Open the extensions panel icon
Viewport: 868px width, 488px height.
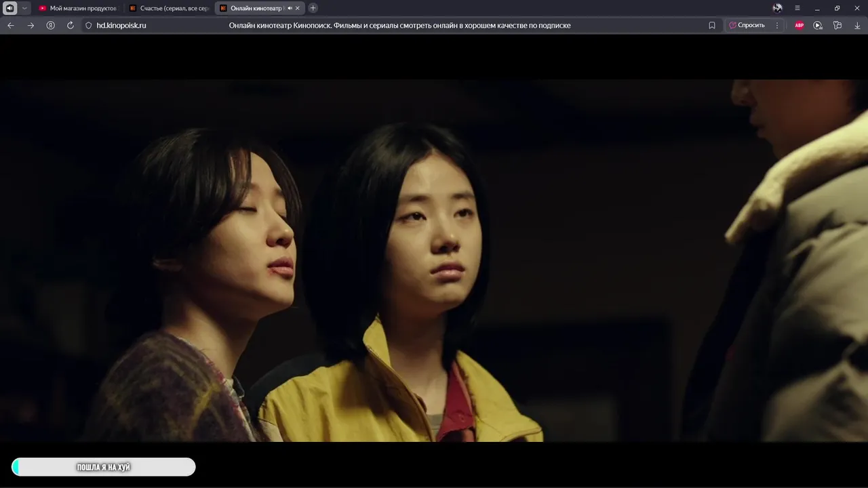pos(837,25)
